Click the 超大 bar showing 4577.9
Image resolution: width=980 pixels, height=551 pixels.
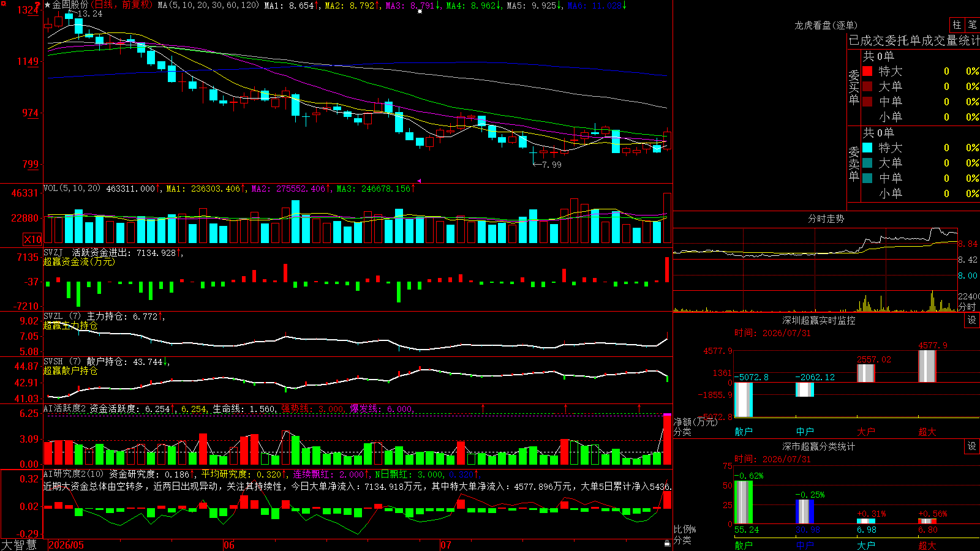[927, 366]
